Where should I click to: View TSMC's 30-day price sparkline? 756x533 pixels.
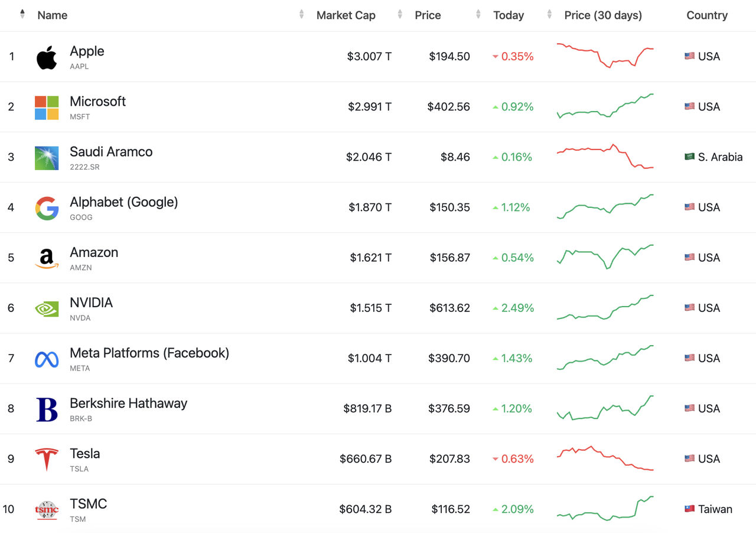pos(605,509)
